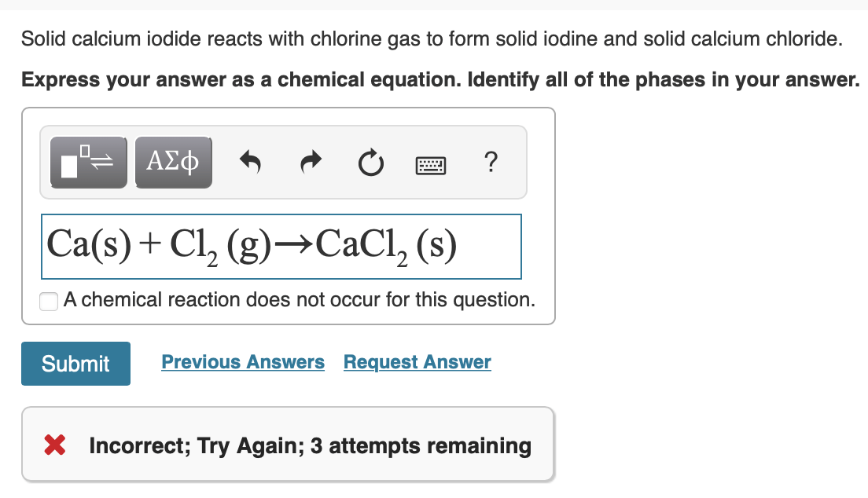Reset the answer with circular arrow icon

(x=371, y=163)
